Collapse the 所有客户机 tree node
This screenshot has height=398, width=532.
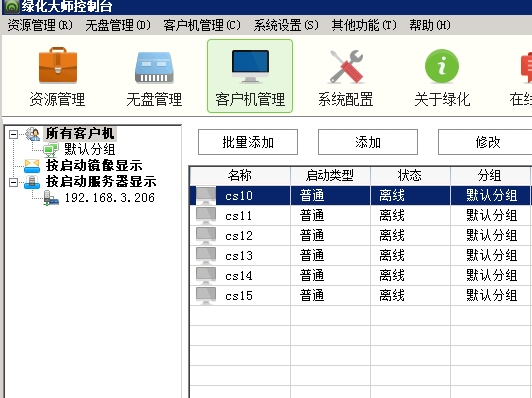(x=13, y=134)
